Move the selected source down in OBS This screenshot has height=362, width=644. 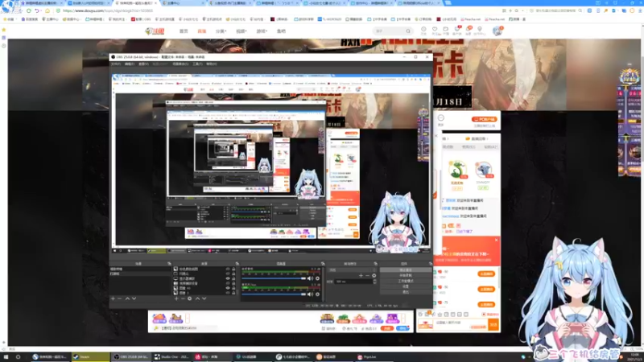tap(204, 298)
